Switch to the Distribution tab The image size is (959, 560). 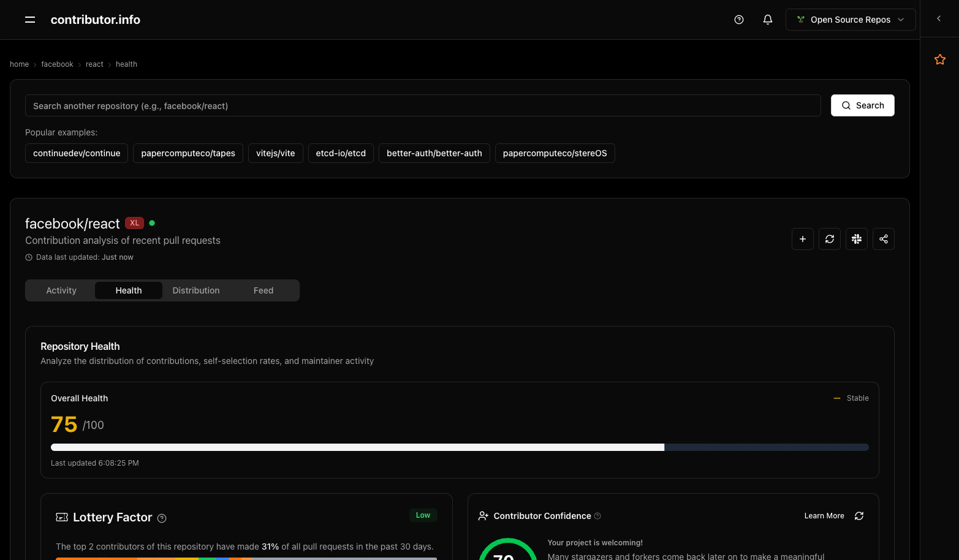pyautogui.click(x=195, y=290)
